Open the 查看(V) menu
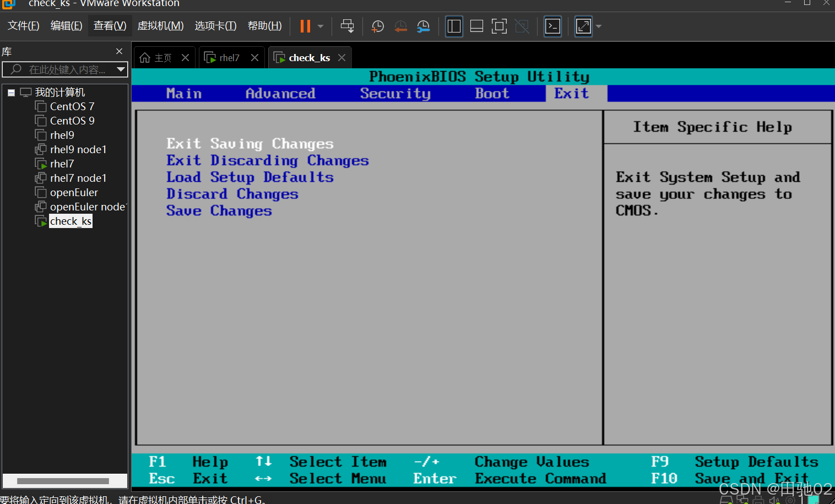Image resolution: width=835 pixels, height=504 pixels. (110, 26)
